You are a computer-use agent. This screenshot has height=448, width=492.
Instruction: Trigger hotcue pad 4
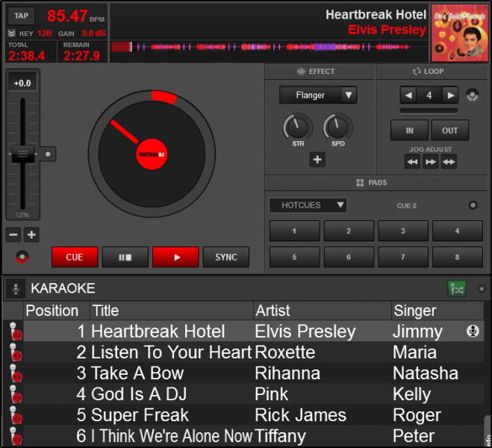click(x=458, y=231)
